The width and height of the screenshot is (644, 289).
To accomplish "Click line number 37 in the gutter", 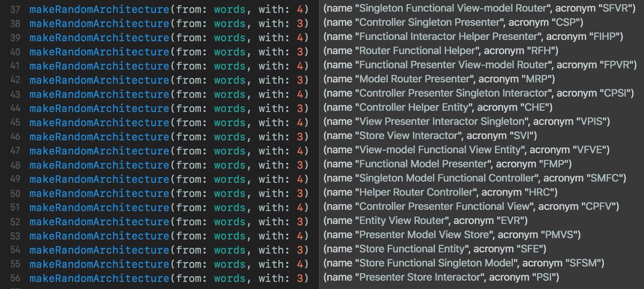I will click(14, 10).
